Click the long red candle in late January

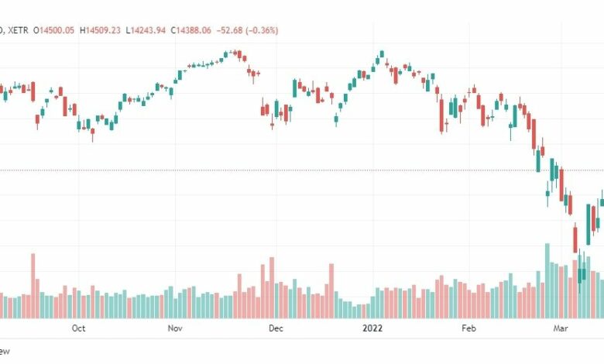(x=441, y=116)
